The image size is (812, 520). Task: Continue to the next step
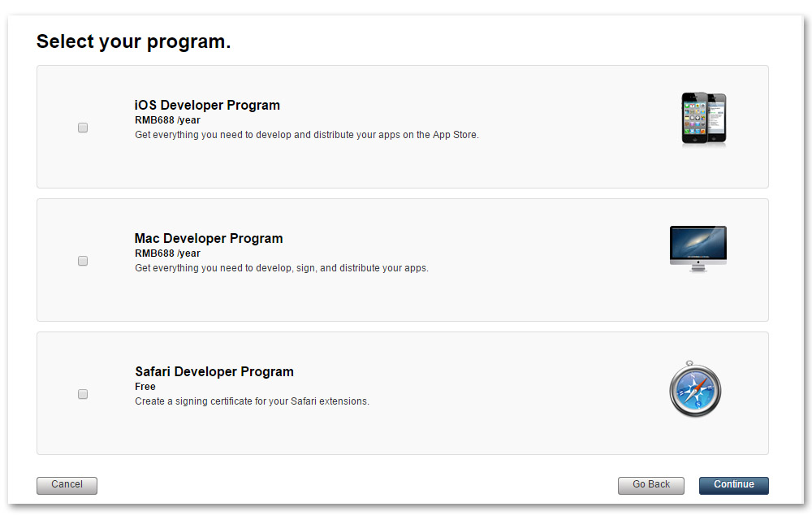tap(734, 485)
